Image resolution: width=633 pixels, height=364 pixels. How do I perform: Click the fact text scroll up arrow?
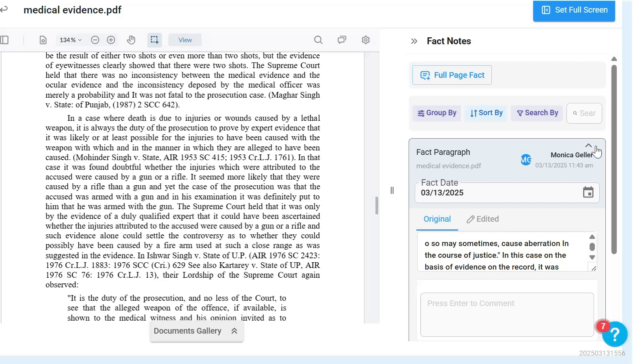[x=592, y=237]
